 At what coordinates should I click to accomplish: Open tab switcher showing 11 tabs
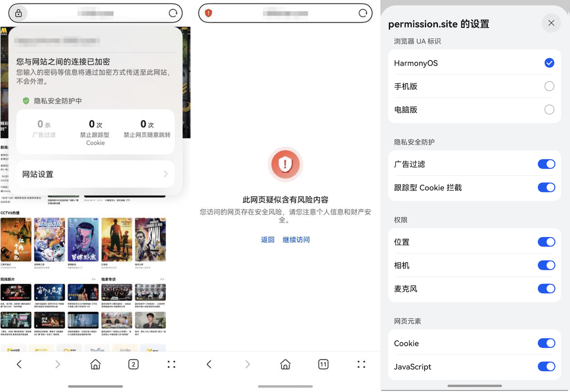pos(323,364)
